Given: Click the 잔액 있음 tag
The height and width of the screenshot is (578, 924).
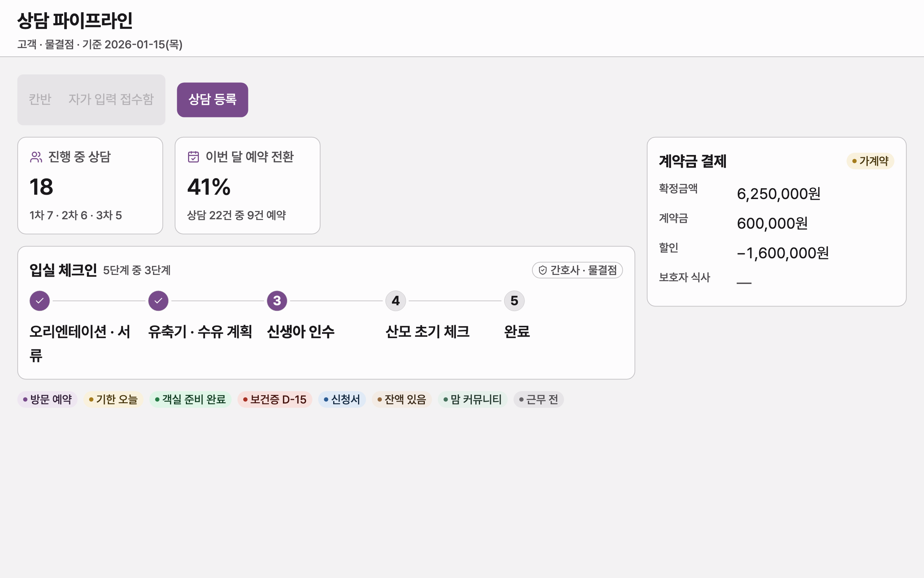Looking at the screenshot, I should 402,400.
